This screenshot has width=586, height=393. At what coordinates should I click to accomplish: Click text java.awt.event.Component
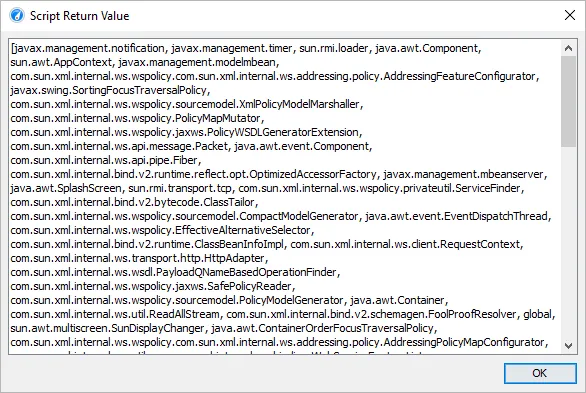pyautogui.click(x=302, y=146)
